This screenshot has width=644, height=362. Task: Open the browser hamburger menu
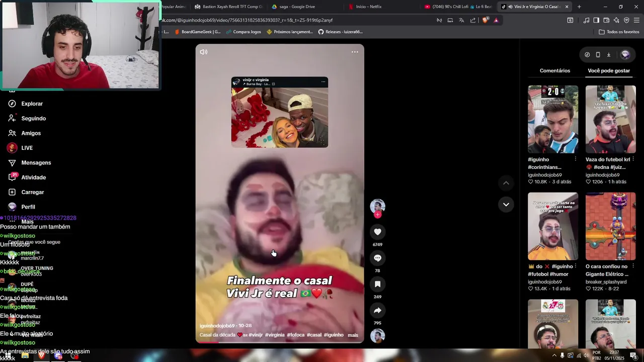[x=636, y=20]
